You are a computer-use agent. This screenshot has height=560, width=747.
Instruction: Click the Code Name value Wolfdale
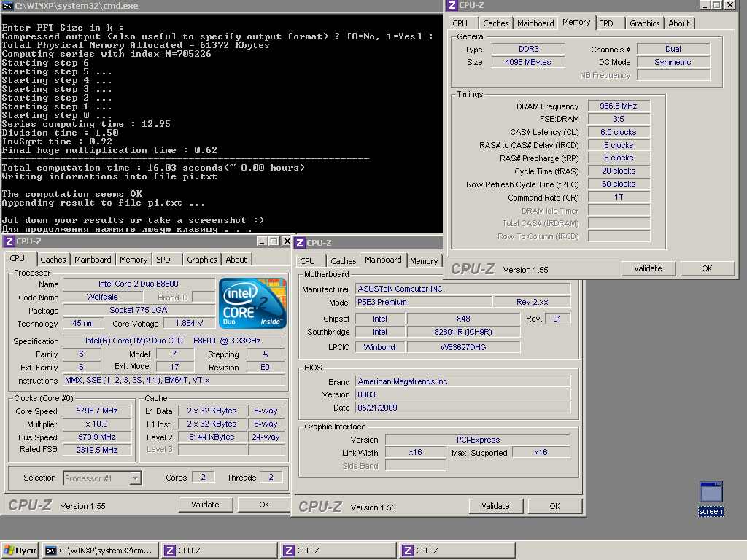[x=102, y=297]
